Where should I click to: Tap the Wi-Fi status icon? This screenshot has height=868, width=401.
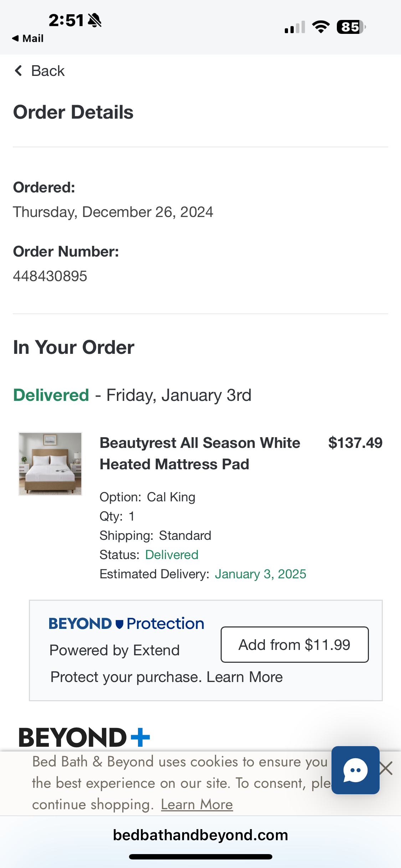(x=321, y=27)
